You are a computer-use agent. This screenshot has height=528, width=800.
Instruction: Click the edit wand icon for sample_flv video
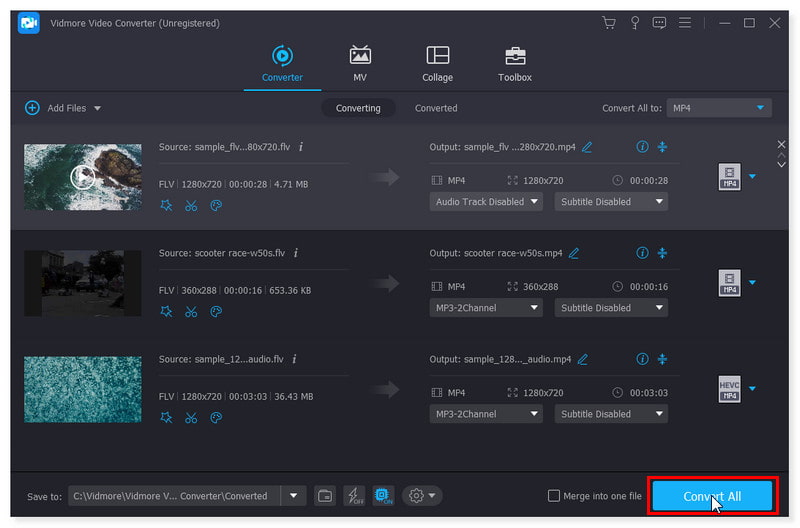pos(166,205)
